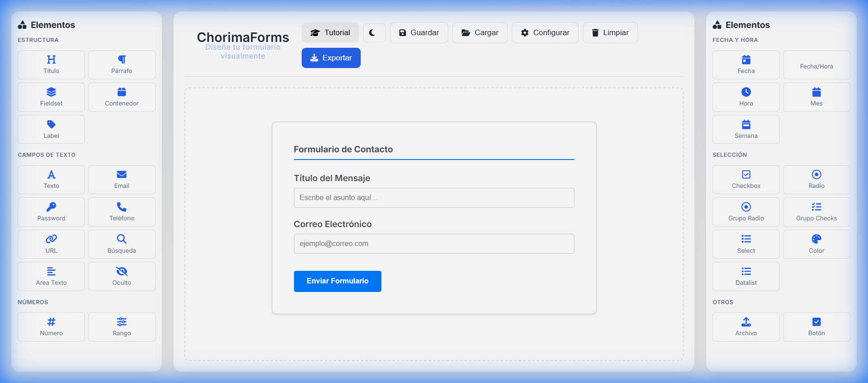This screenshot has height=383, width=868.
Task: Click the Exportar button
Action: (331, 58)
